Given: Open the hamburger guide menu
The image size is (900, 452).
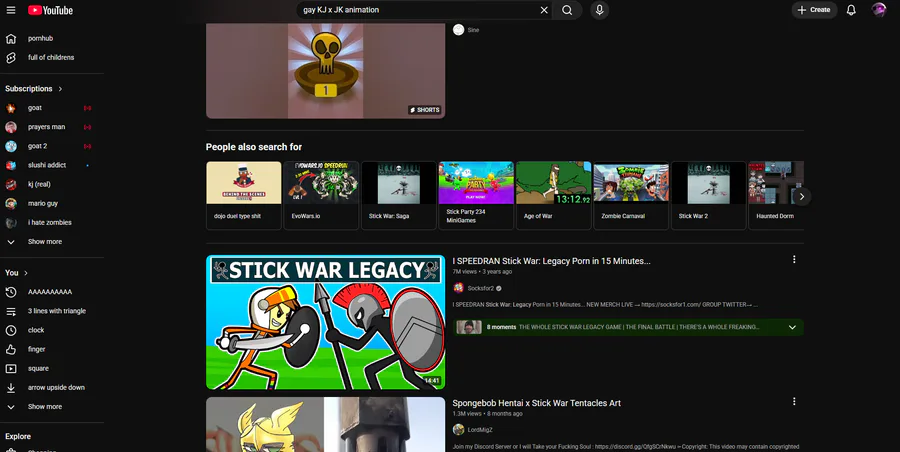Looking at the screenshot, I should pos(11,10).
